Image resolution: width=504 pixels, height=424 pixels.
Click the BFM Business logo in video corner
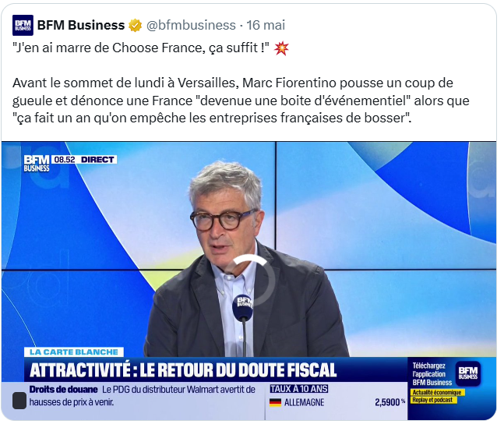37,164
